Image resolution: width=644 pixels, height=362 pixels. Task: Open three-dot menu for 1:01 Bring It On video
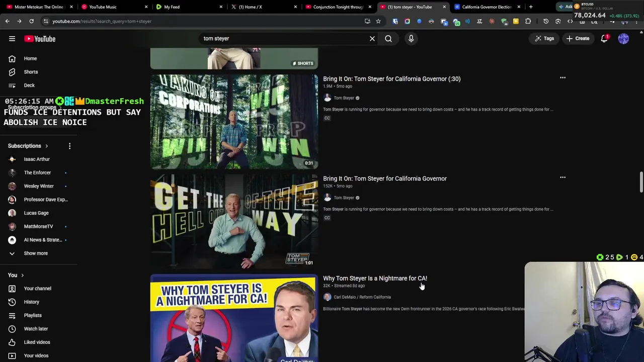(x=562, y=177)
